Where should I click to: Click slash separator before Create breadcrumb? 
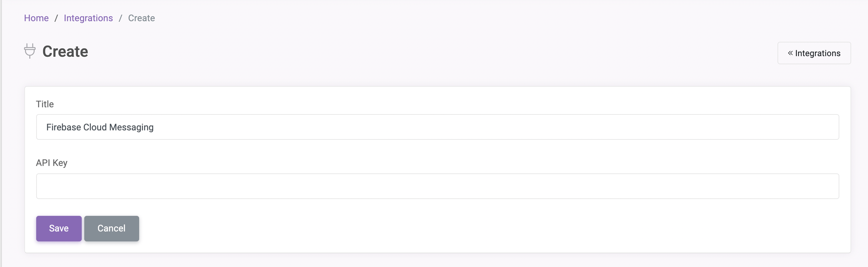coord(120,18)
